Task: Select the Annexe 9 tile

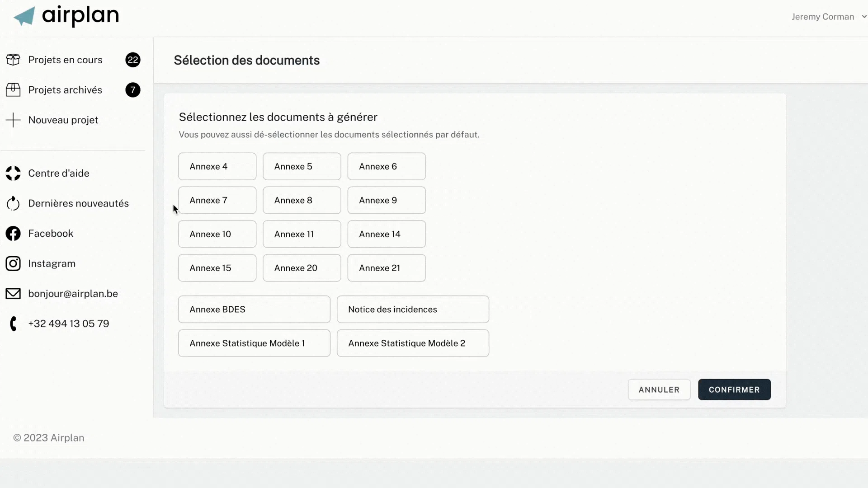Action: tap(387, 200)
